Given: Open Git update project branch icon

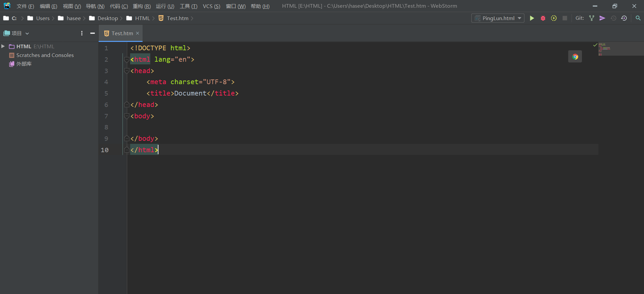Looking at the screenshot, I should point(592,18).
